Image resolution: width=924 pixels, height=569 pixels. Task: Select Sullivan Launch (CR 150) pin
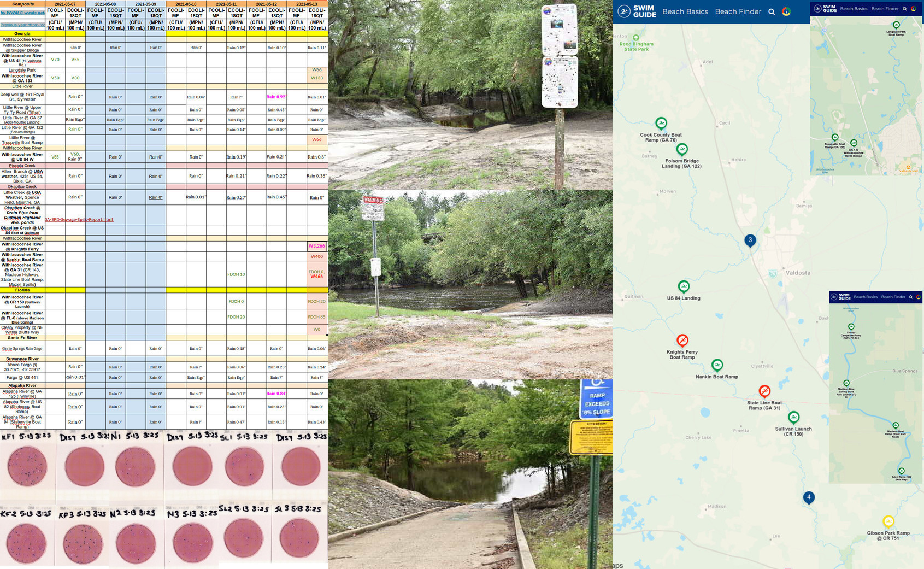794,418
